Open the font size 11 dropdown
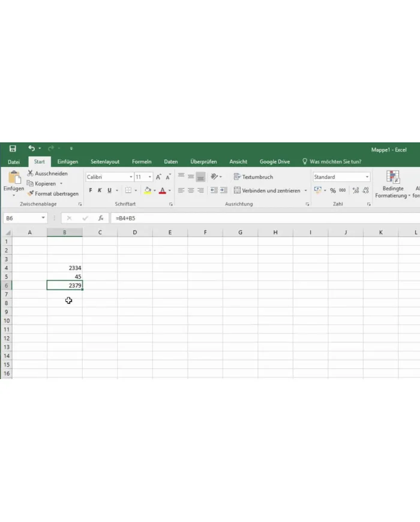The image size is (420, 522). [149, 177]
